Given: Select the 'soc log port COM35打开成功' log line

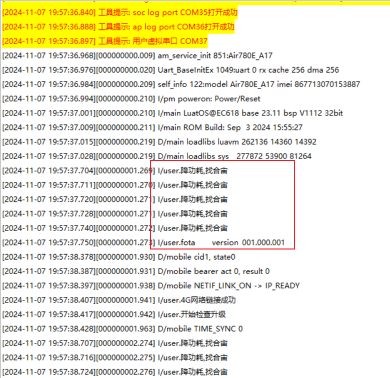Looking at the screenshot, I should tap(120, 12).
